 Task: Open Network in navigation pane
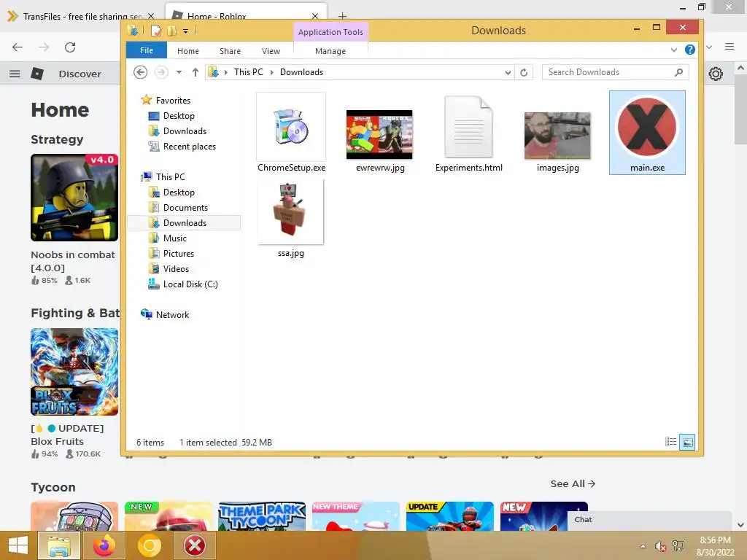click(x=165, y=315)
